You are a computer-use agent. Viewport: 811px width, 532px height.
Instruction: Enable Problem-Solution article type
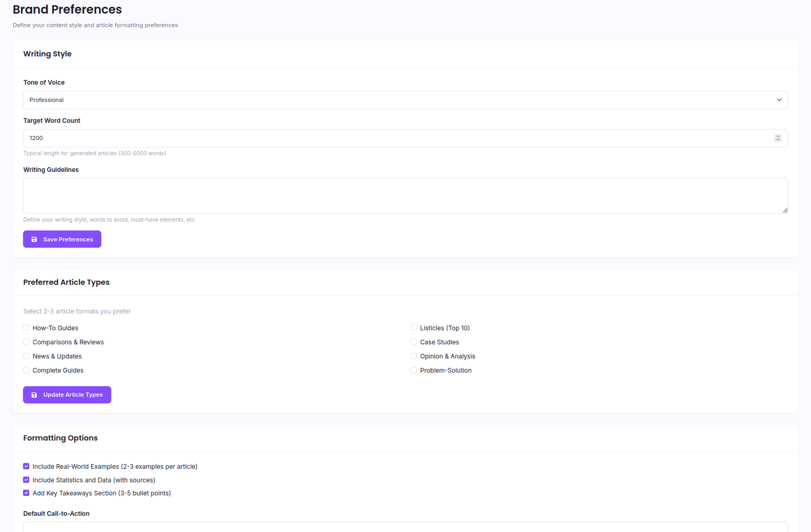413,369
